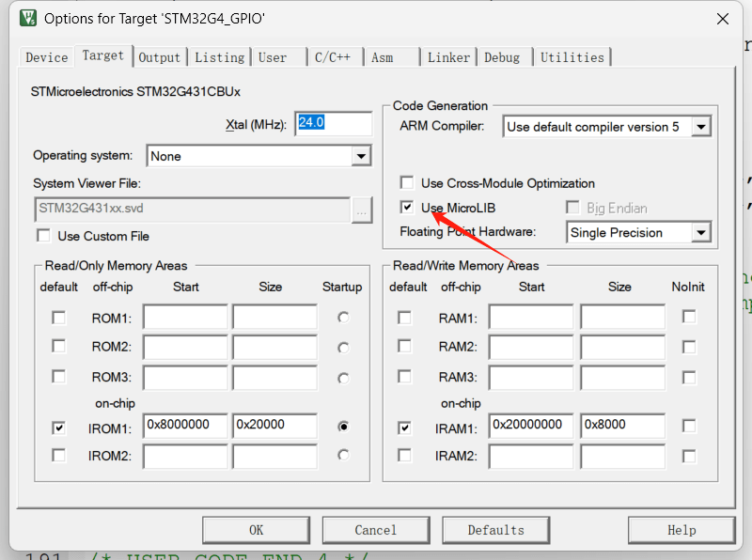Click the ROM1 Size field

click(x=274, y=317)
